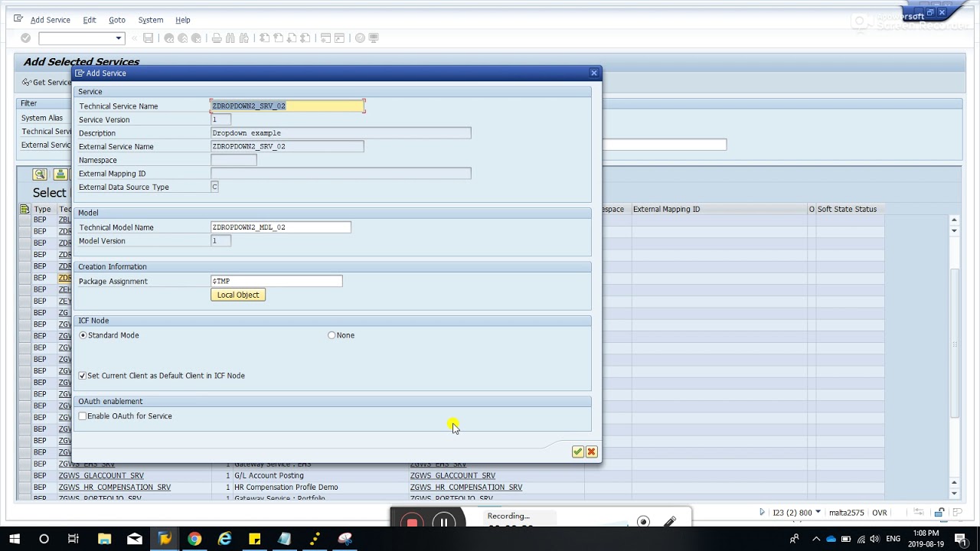Open Google Chrome from the taskbar

[x=194, y=539]
